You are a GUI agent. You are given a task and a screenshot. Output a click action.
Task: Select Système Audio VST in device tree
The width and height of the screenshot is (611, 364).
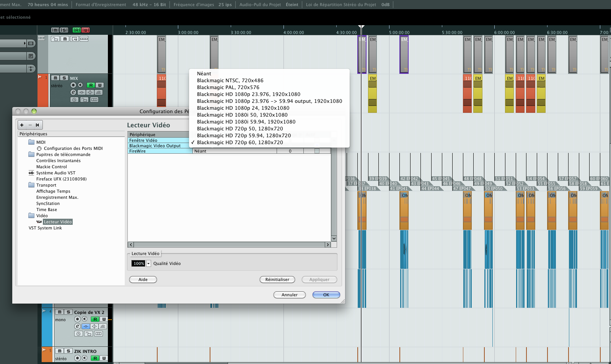[x=55, y=173]
